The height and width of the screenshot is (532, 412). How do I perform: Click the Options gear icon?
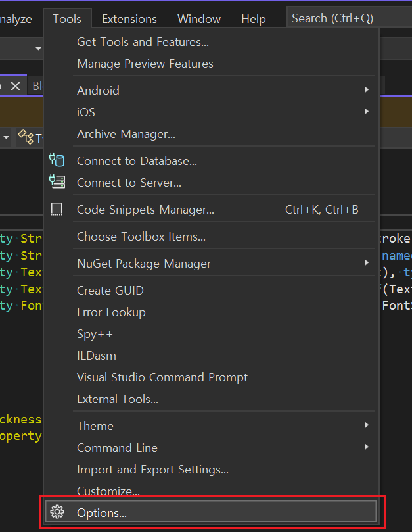[57, 512]
